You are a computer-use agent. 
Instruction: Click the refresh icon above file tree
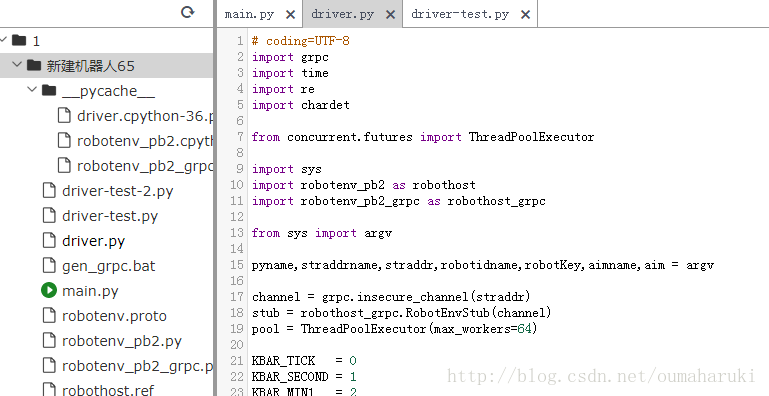188,12
